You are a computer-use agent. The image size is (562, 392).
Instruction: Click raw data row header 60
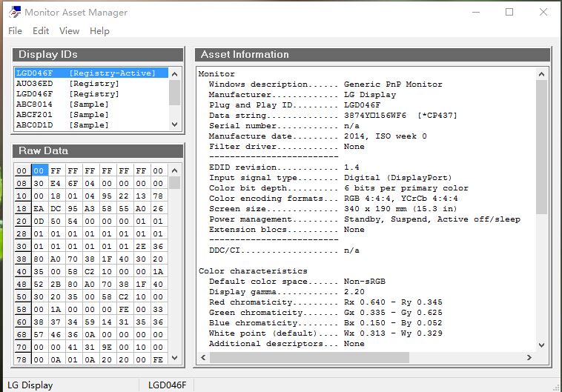(x=22, y=322)
